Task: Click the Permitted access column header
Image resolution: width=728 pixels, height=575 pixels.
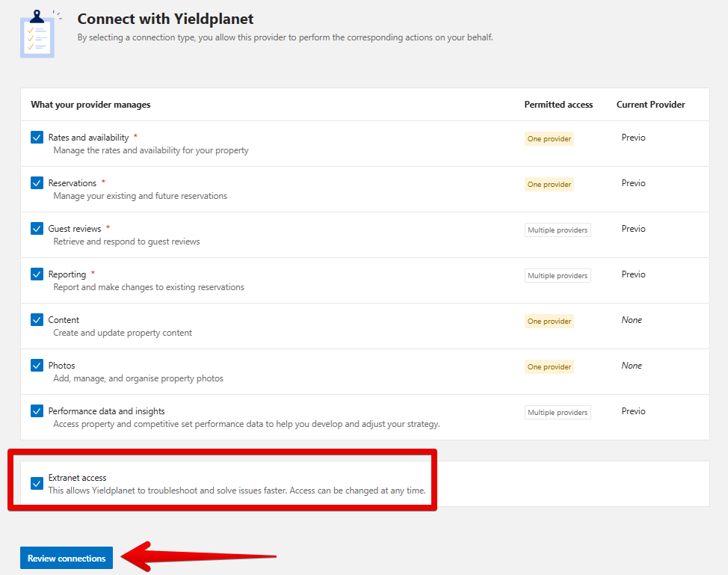Action: 558,105
